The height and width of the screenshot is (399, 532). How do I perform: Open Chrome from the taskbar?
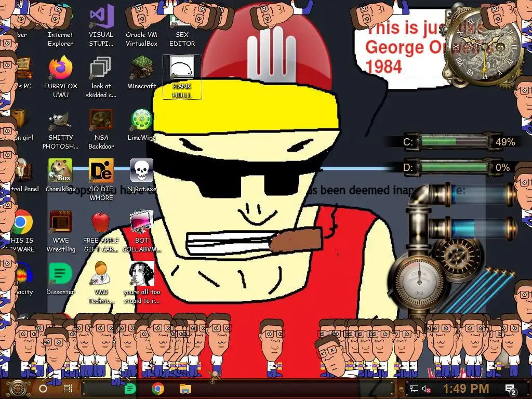pyautogui.click(x=158, y=389)
